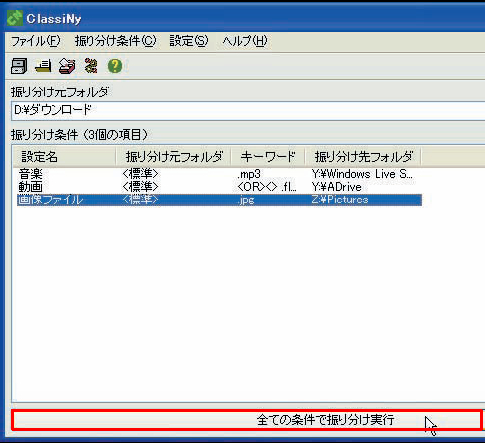
Task: Sort by the キーワード column header
Action: coord(268,157)
